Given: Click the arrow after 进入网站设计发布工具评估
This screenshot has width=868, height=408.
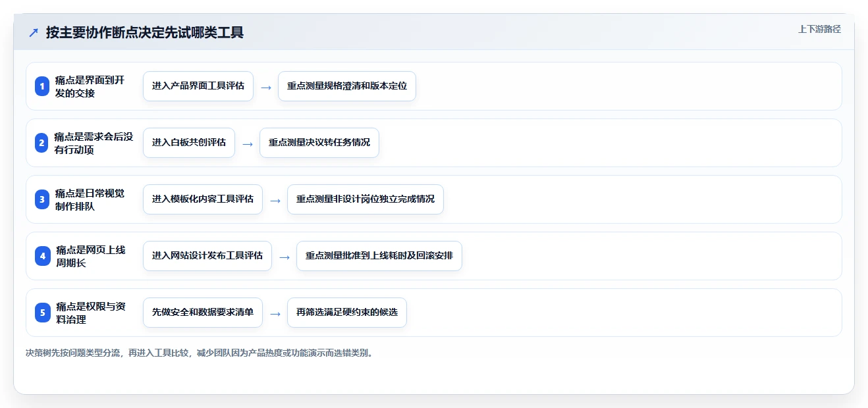Looking at the screenshot, I should point(285,257).
